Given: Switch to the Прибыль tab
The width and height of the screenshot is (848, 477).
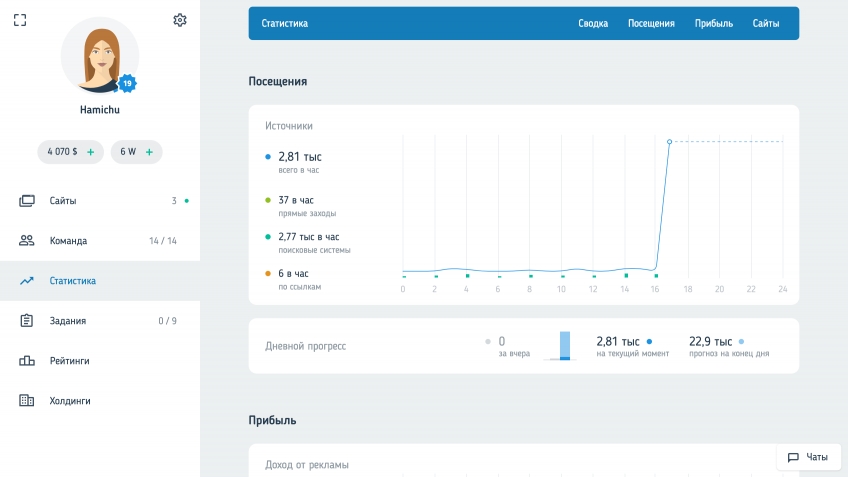Looking at the screenshot, I should (714, 23).
